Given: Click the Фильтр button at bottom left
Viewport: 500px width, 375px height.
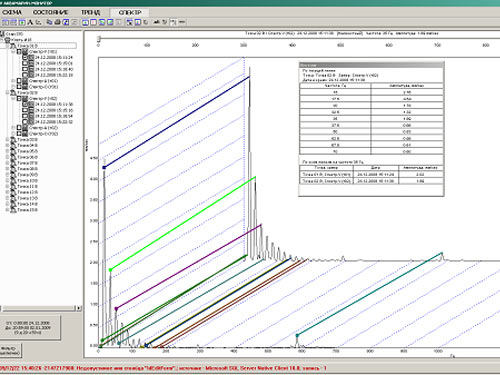Looking at the screenshot, I should pyautogui.click(x=9, y=351).
